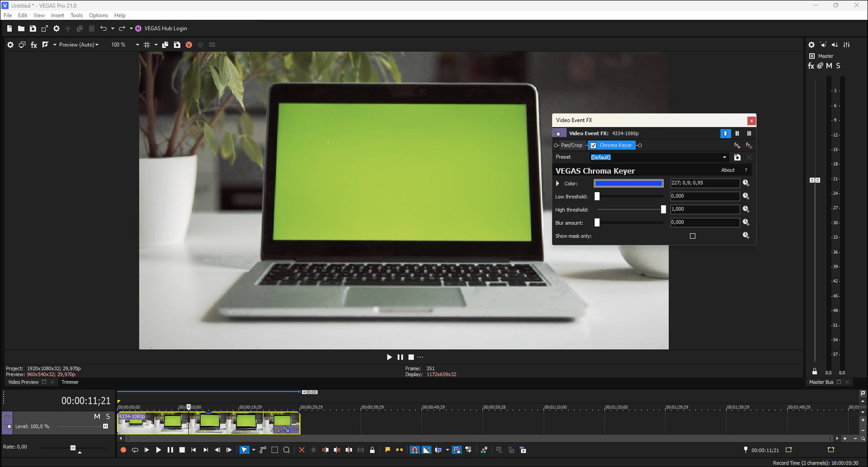
Task: Animate the Low threshold parameter
Action: [x=746, y=196]
